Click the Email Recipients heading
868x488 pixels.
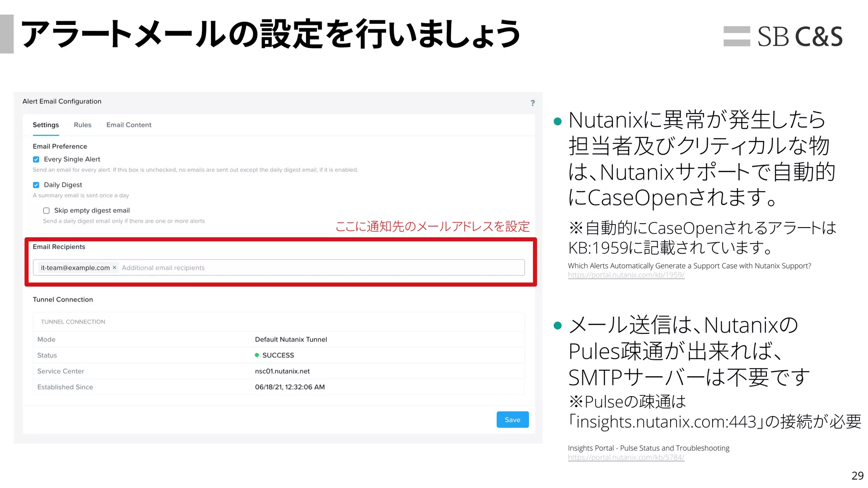point(59,247)
